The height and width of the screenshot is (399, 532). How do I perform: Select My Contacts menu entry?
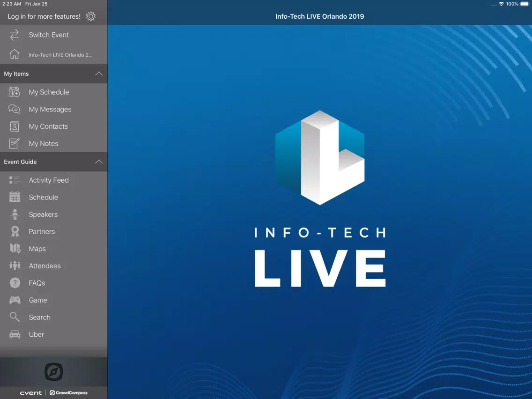coord(53,126)
